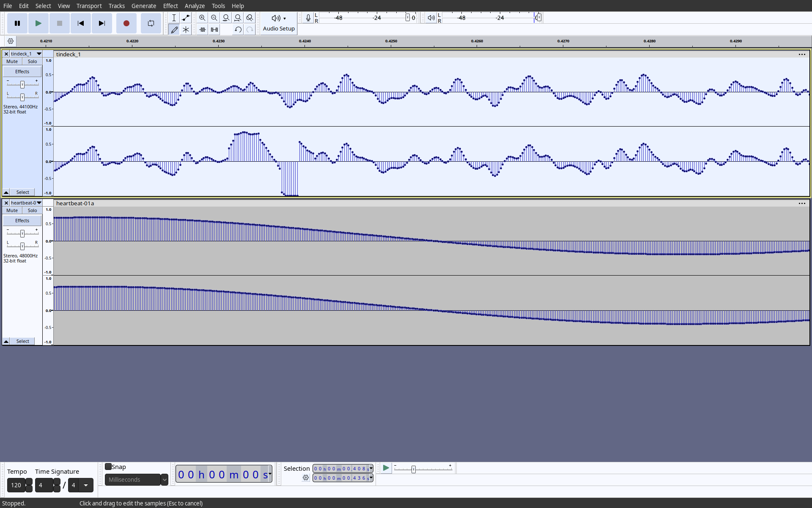The height and width of the screenshot is (508, 812).
Task: Click the Multi-tool asterisk icon
Action: pos(186,30)
